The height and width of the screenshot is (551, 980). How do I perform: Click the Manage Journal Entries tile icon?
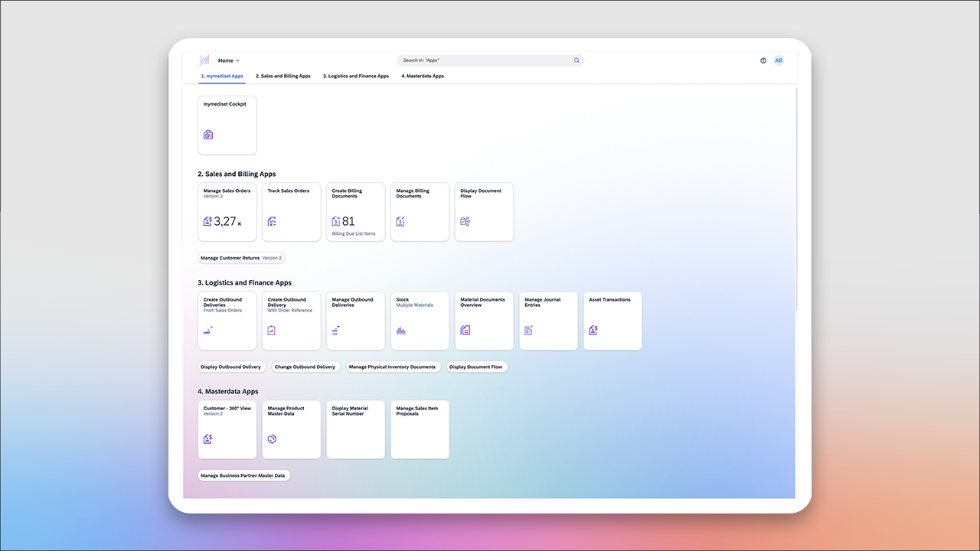529,330
